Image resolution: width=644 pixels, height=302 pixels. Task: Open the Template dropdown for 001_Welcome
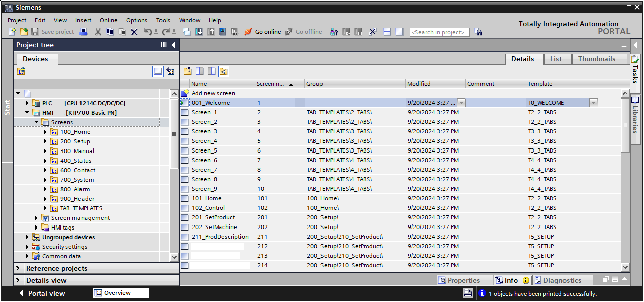[594, 103]
